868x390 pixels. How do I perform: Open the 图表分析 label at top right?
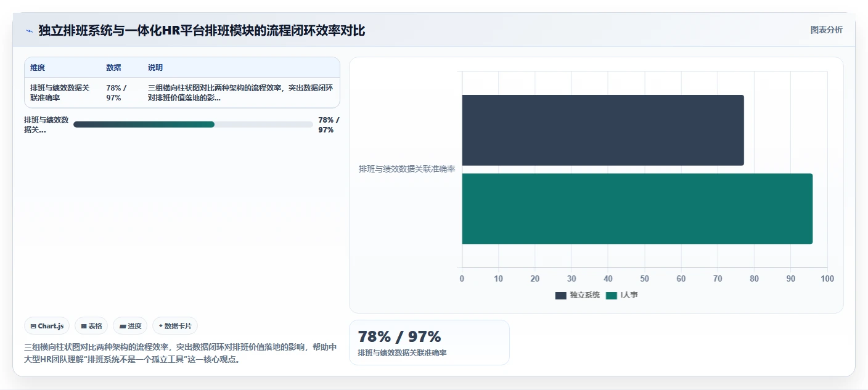click(826, 30)
